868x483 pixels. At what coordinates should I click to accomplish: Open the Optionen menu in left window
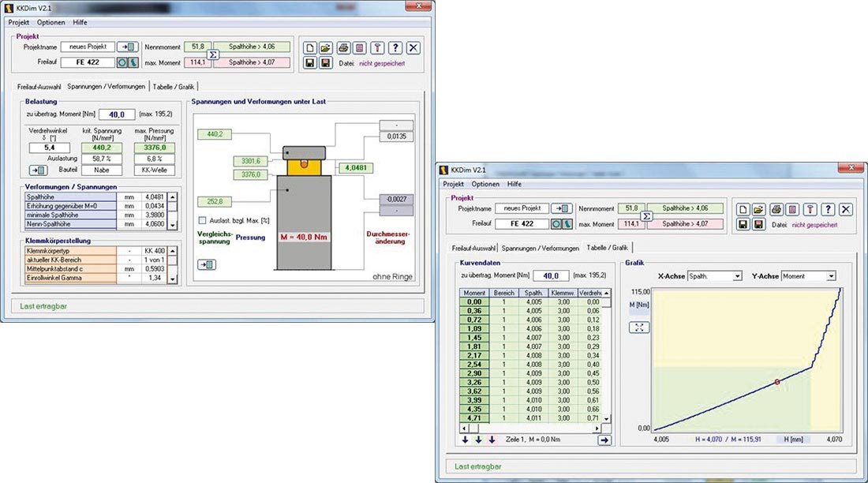[x=51, y=22]
